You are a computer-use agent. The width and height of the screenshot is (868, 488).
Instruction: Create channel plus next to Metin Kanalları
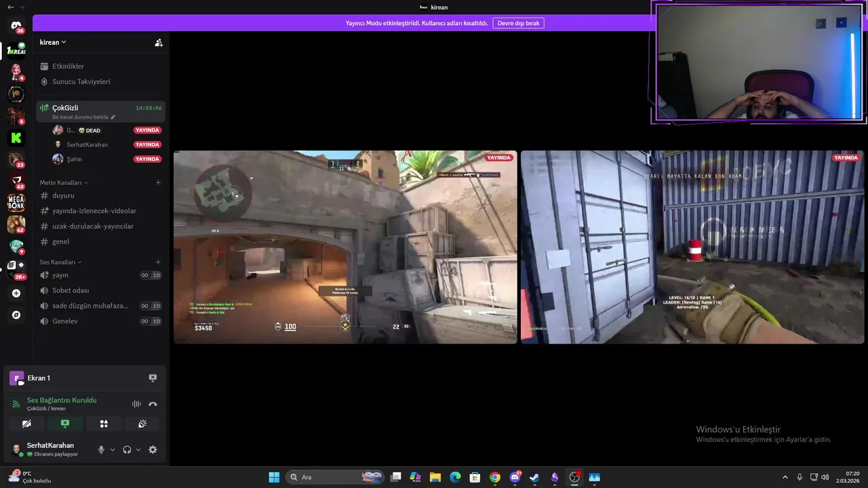[158, 182]
